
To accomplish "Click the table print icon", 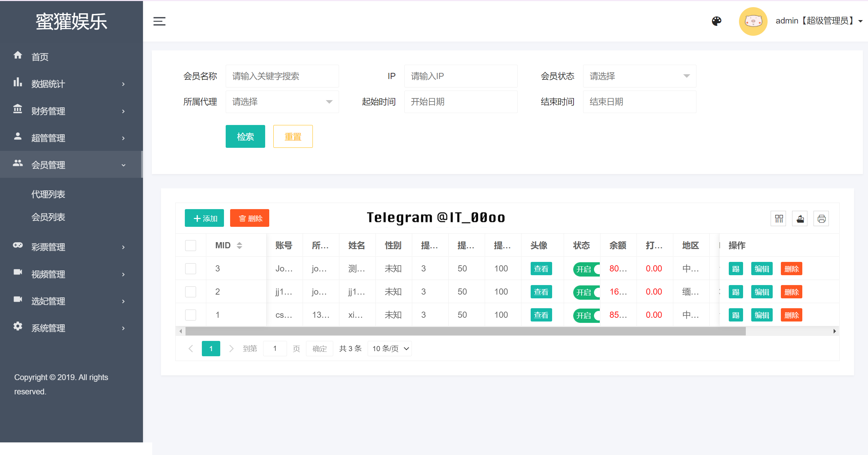I will [821, 219].
